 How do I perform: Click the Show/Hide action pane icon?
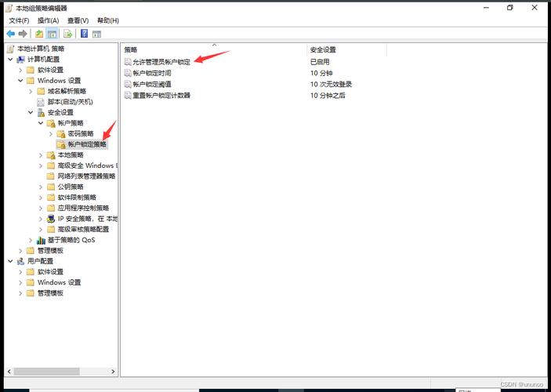[96, 34]
